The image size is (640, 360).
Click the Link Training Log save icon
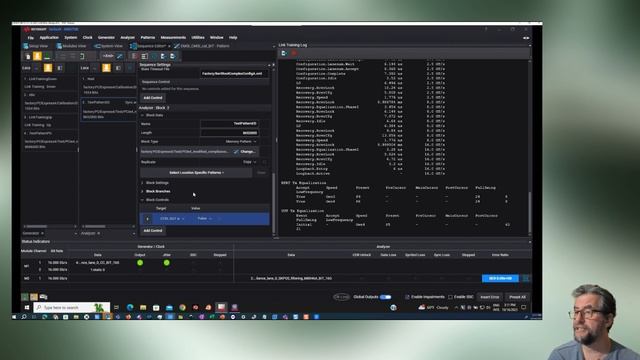tap(284, 53)
